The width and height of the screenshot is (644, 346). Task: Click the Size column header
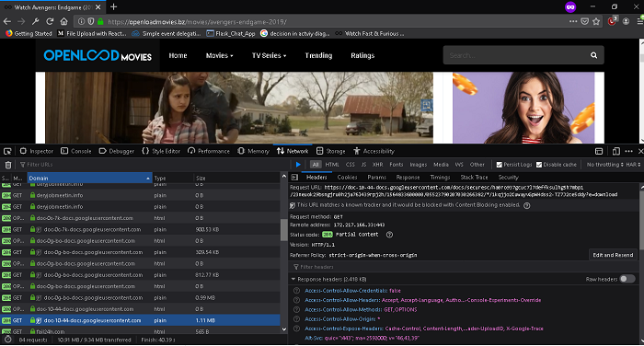point(236,178)
